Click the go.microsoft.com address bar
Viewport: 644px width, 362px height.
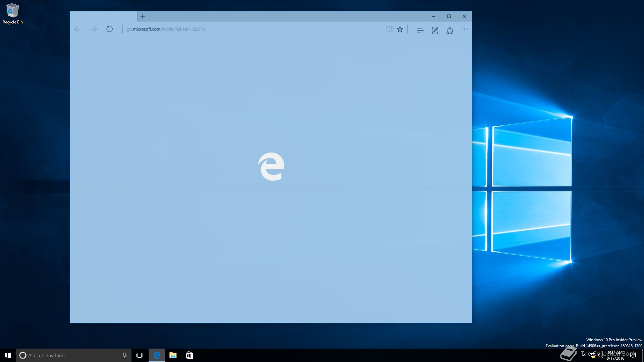tap(253, 29)
